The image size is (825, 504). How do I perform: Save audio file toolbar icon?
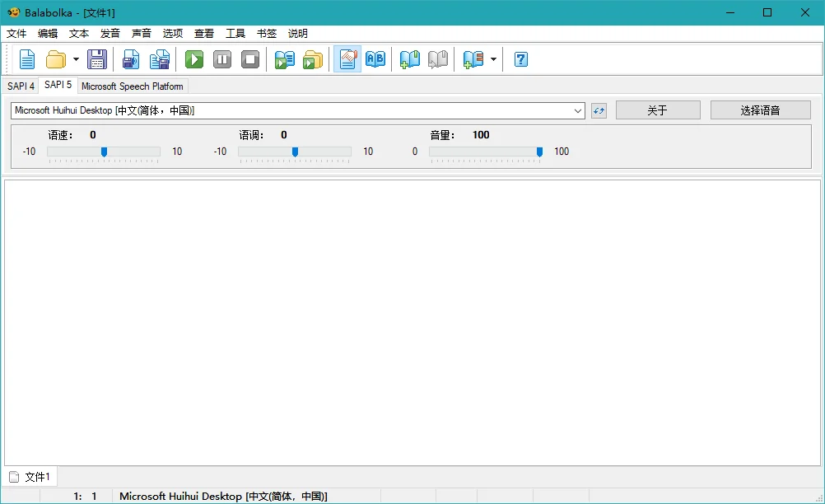(130, 59)
